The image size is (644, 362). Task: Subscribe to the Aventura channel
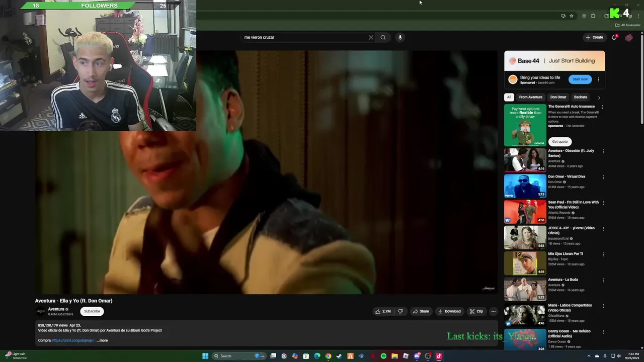pyautogui.click(x=92, y=311)
